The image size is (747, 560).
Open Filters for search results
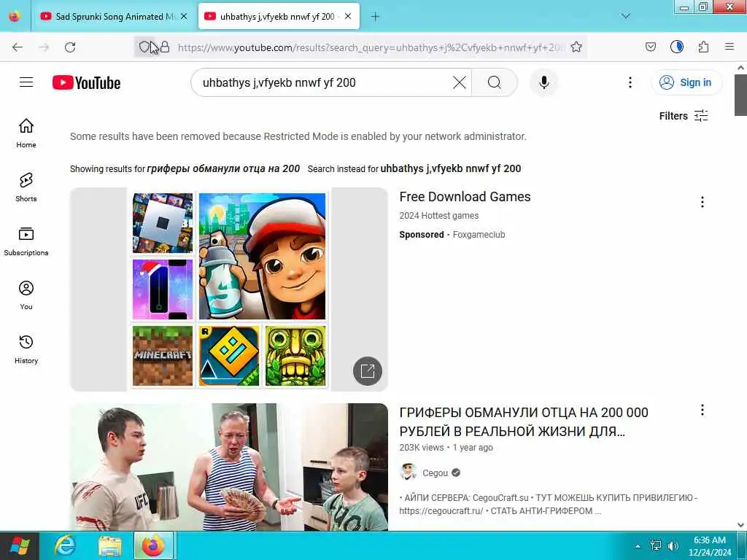[683, 116]
